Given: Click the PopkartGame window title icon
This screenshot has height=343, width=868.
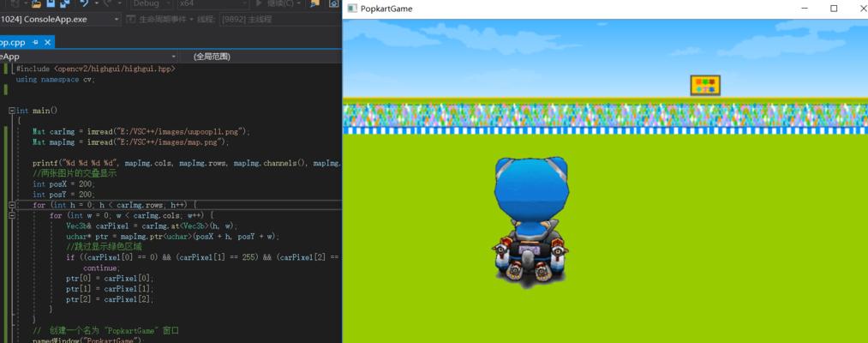Looking at the screenshot, I should [x=351, y=9].
